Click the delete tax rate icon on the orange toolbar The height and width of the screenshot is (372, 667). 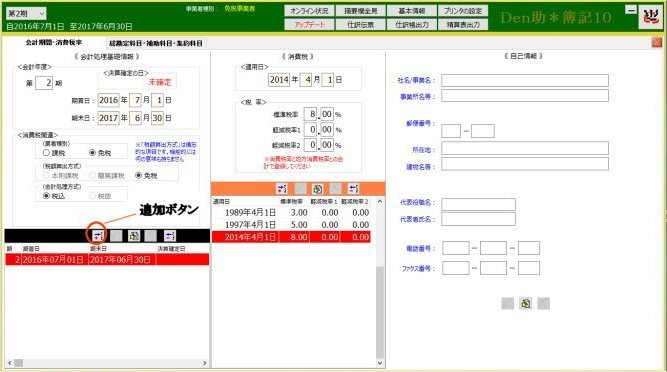tap(353, 188)
